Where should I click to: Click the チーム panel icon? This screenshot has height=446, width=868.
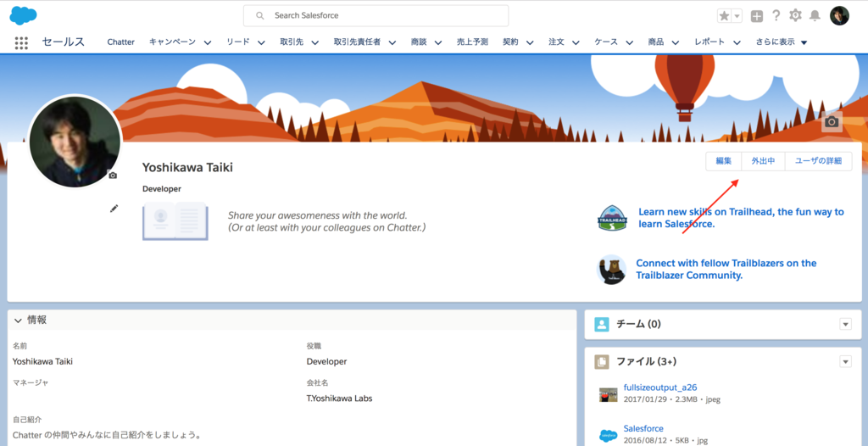[602, 324]
